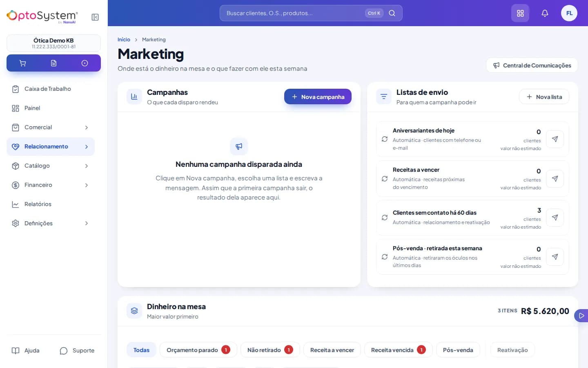The height and width of the screenshot is (368, 588).
Task: Focus the Buscar clientes search field
Action: pos(311,13)
